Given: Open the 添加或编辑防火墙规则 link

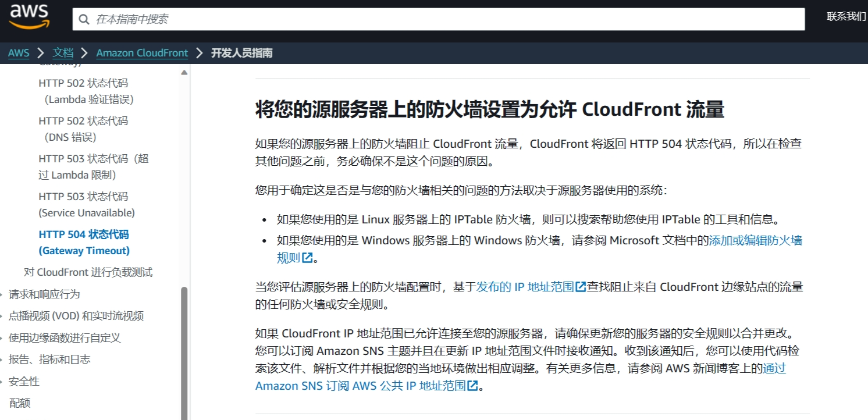Looking at the screenshot, I should pyautogui.click(x=755, y=240).
